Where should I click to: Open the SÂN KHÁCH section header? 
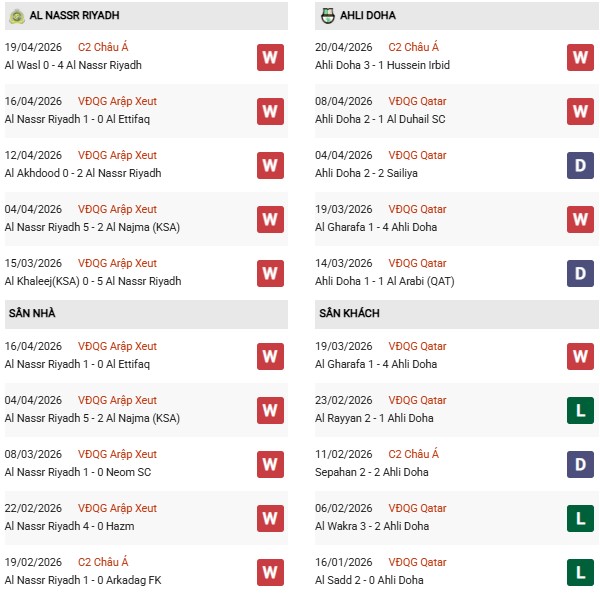coord(346,314)
